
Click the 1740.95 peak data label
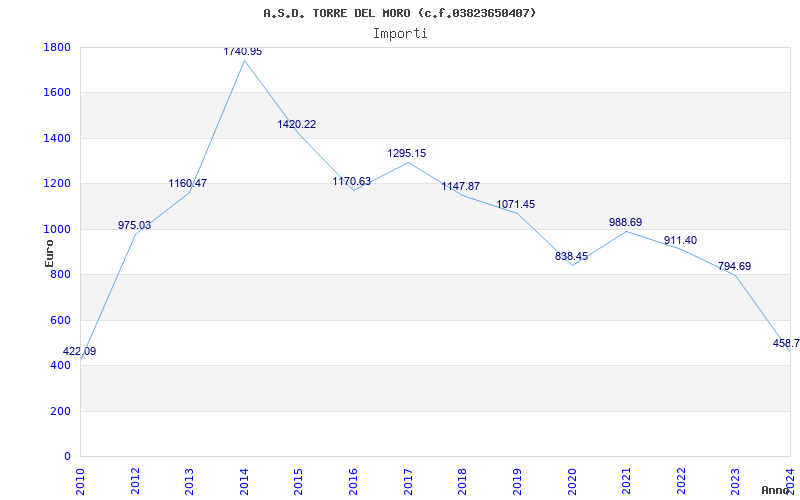coord(243,52)
